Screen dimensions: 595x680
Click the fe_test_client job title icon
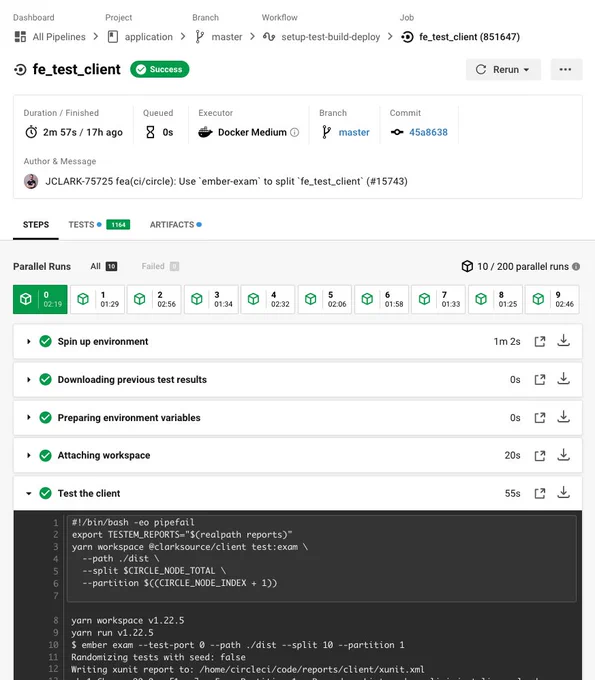20,69
